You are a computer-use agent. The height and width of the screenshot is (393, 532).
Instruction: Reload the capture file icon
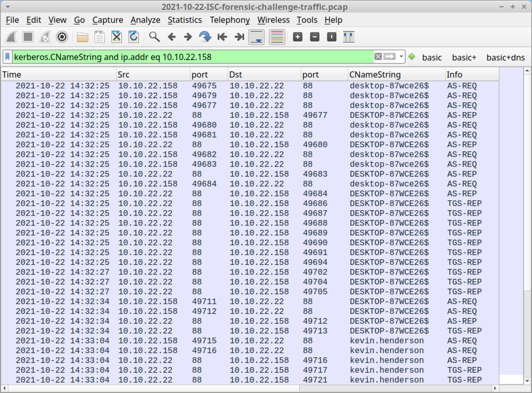coord(133,37)
